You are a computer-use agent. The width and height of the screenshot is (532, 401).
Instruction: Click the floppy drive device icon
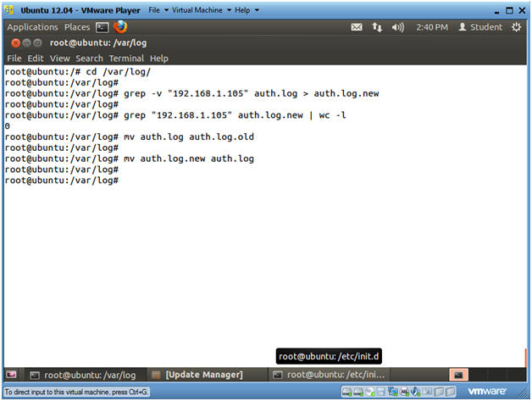(x=381, y=392)
